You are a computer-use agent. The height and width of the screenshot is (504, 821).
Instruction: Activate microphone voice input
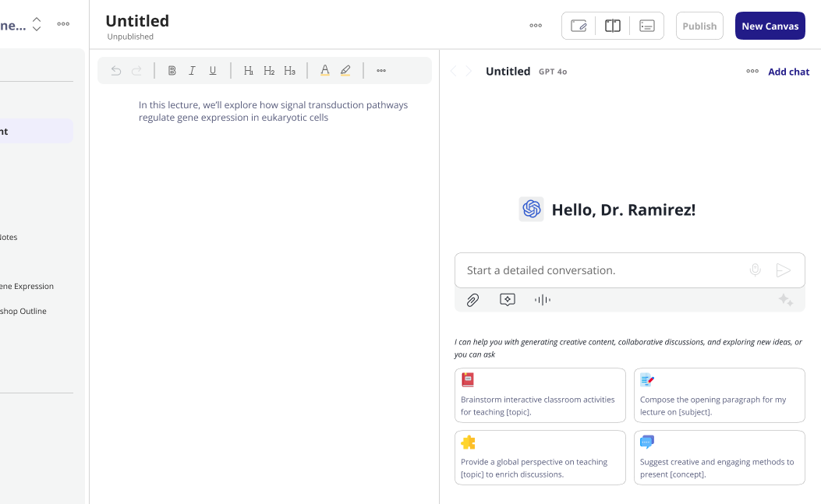coord(755,270)
